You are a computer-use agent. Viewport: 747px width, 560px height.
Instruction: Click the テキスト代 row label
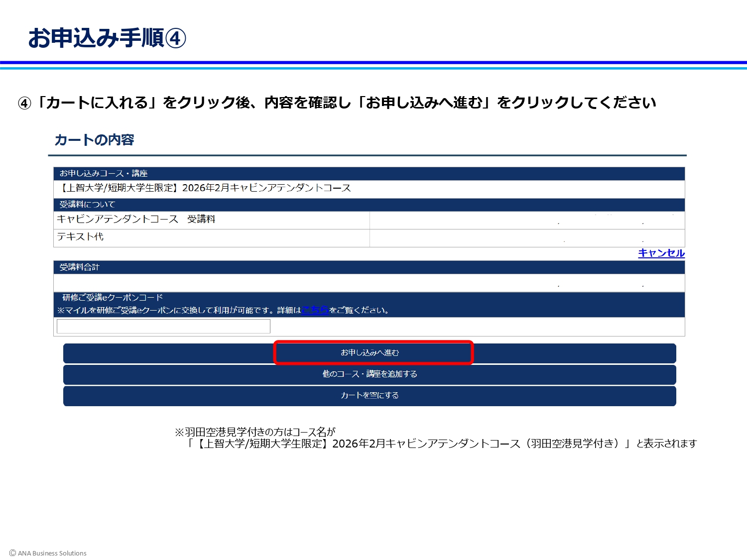(80, 237)
